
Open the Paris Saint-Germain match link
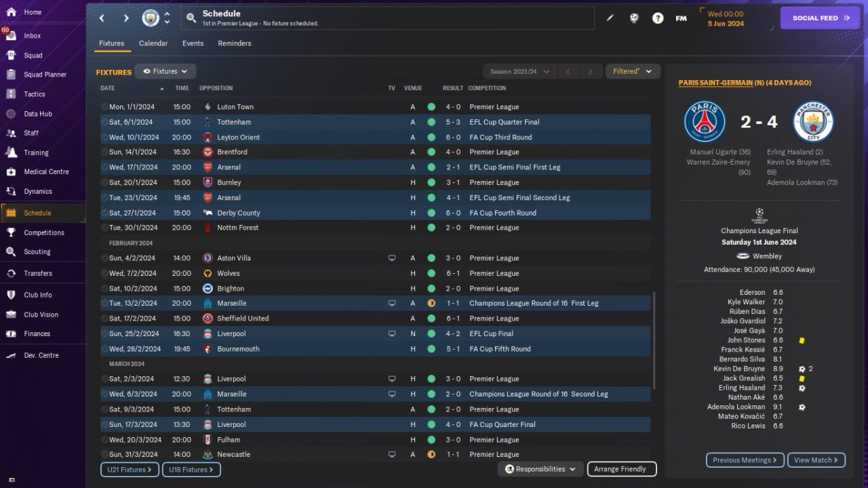click(x=715, y=83)
